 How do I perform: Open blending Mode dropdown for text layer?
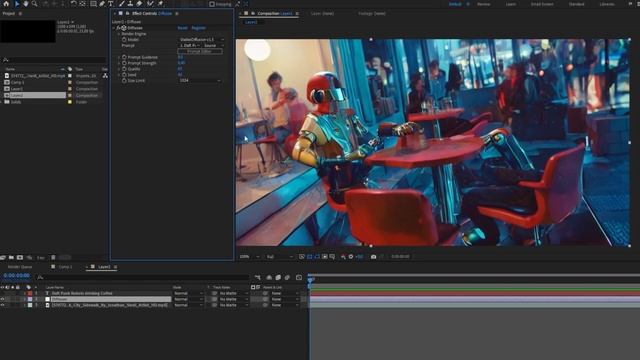click(188, 293)
